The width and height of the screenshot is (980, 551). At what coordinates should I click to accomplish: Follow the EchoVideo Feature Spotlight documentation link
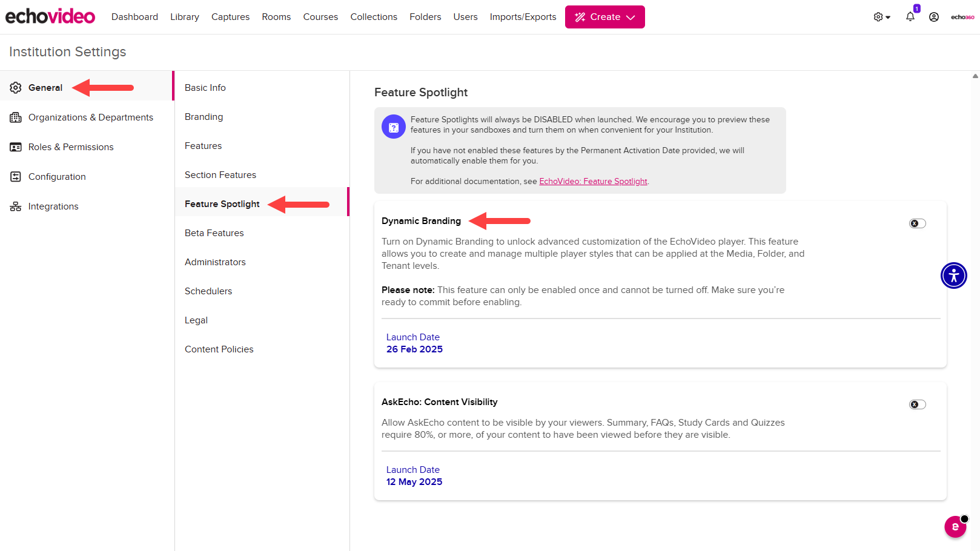click(x=593, y=181)
